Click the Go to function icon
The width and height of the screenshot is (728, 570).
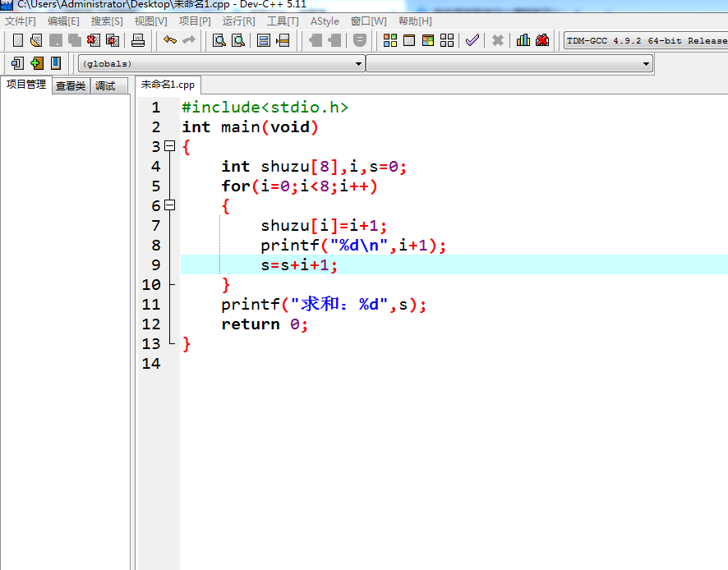click(x=264, y=40)
